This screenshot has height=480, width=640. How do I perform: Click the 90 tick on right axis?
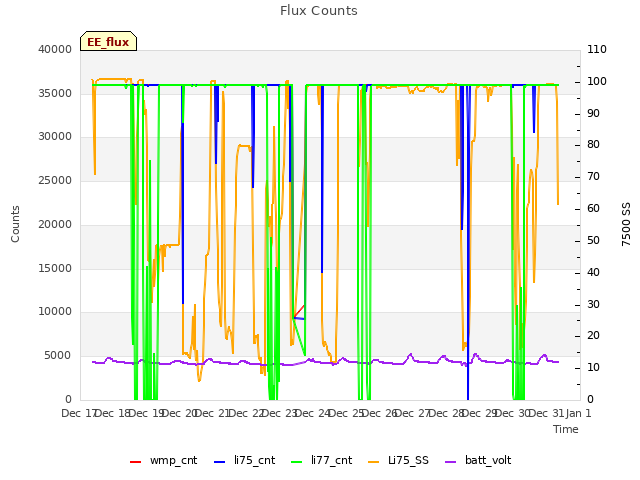[x=593, y=113]
